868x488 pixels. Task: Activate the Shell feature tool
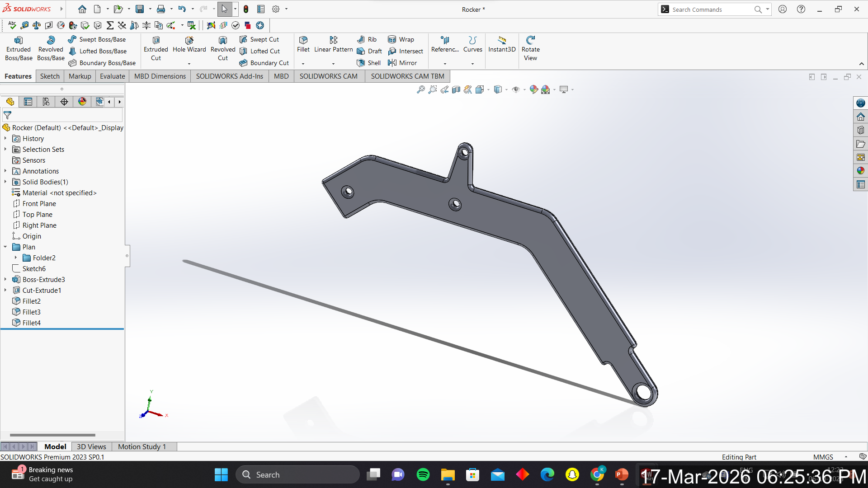click(x=361, y=63)
